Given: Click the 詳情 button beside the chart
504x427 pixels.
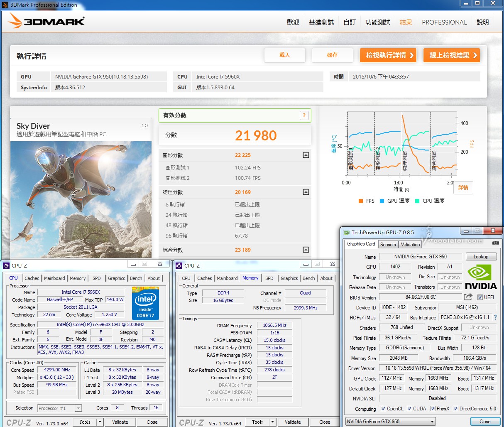Looking at the screenshot, I should (463, 188).
